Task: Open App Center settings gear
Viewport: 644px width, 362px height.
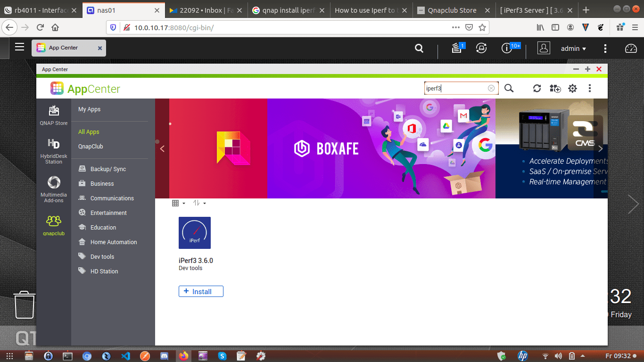Action: [x=572, y=88]
